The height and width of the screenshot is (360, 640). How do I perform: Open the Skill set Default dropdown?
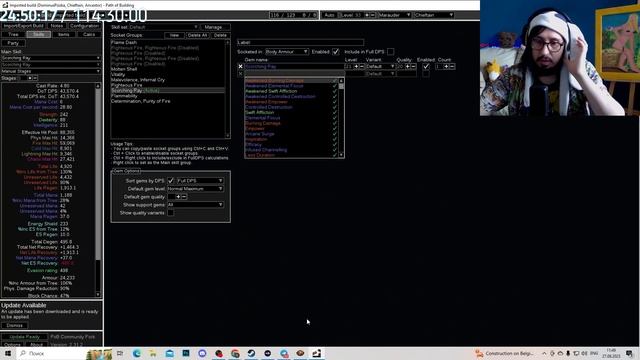(x=164, y=27)
